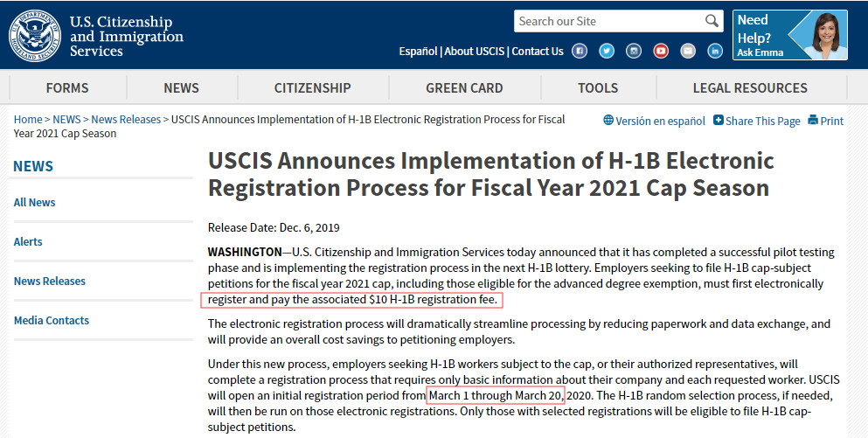Screen dimensions: 868x438
Task: Open the TOOLS navigation menu
Action: pyautogui.click(x=598, y=87)
